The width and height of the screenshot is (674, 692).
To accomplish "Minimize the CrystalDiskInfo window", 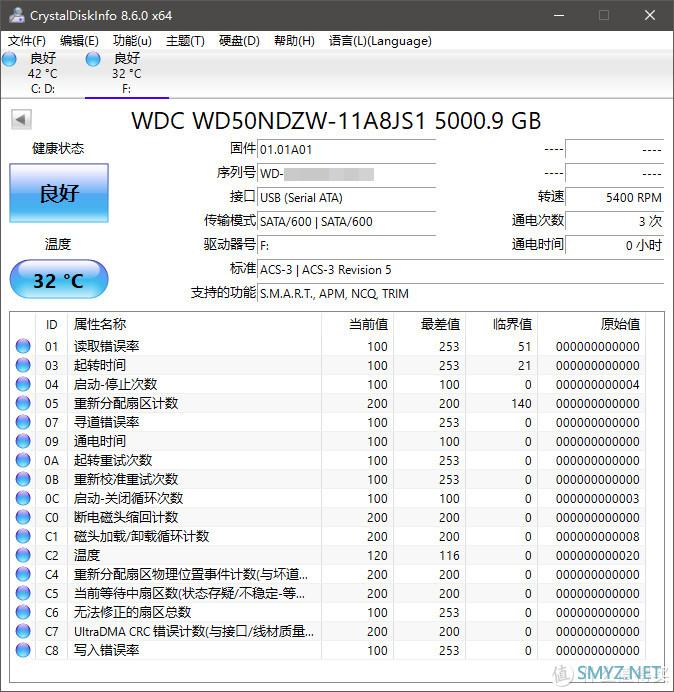I will point(559,15).
